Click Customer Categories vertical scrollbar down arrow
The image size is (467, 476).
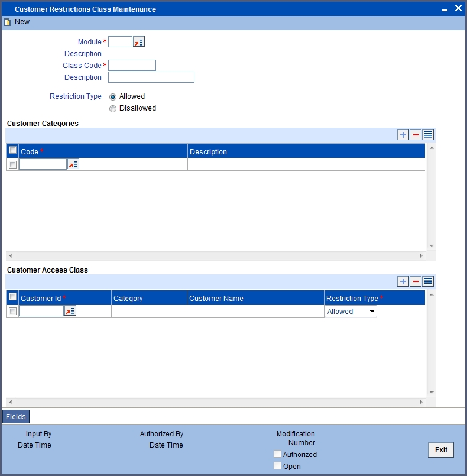pos(432,246)
